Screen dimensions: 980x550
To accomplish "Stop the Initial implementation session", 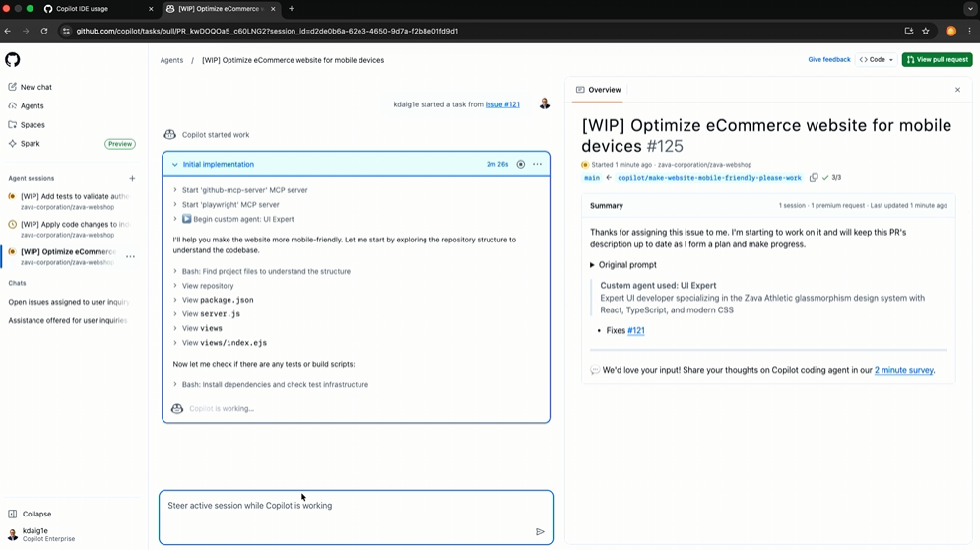I will pos(521,165).
